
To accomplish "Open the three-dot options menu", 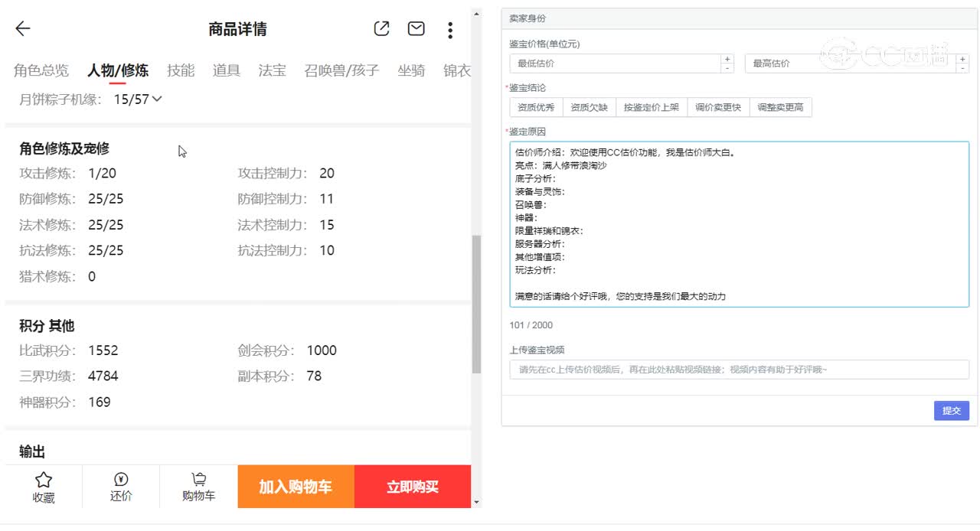I will (x=450, y=29).
